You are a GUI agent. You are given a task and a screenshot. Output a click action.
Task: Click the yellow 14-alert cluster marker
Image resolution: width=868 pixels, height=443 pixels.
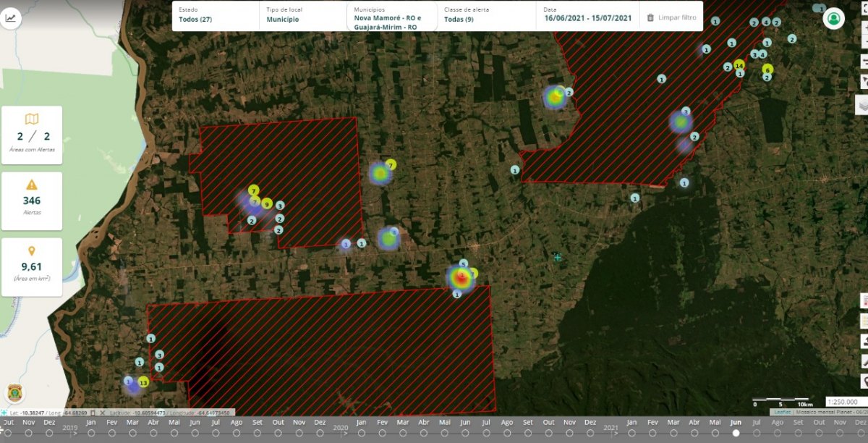739,65
